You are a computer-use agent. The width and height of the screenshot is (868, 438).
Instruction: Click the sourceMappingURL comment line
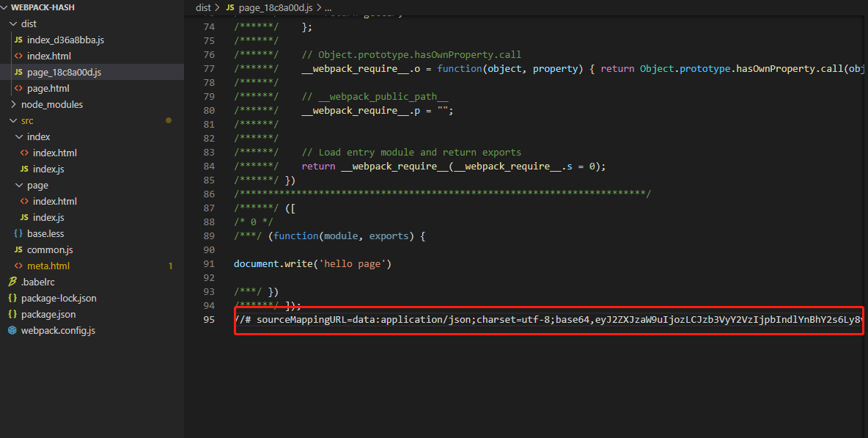click(548, 319)
